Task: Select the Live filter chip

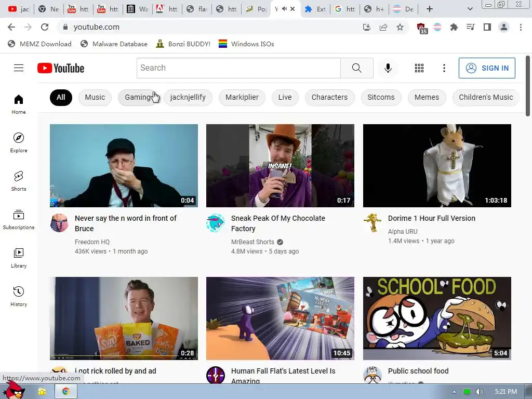Action: (x=285, y=97)
